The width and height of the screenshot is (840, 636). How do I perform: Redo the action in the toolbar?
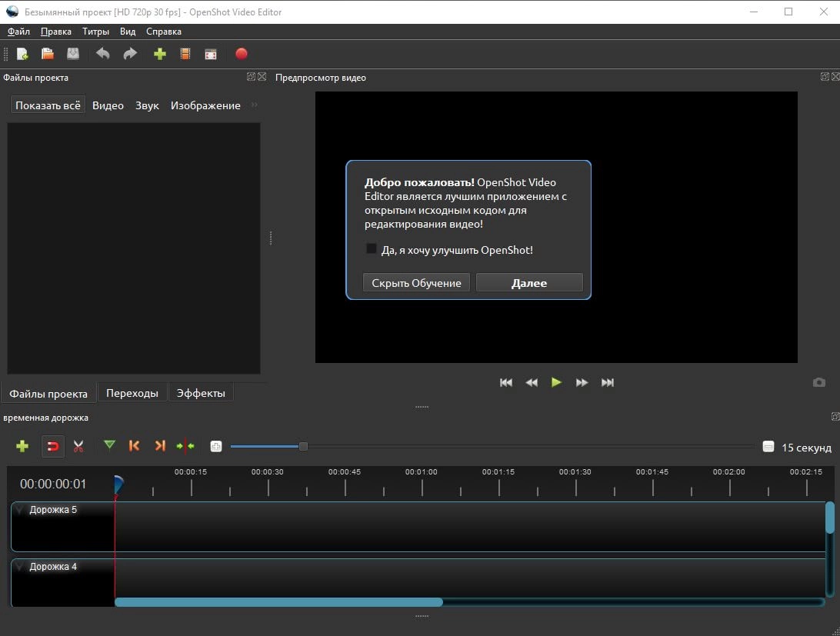tap(130, 54)
